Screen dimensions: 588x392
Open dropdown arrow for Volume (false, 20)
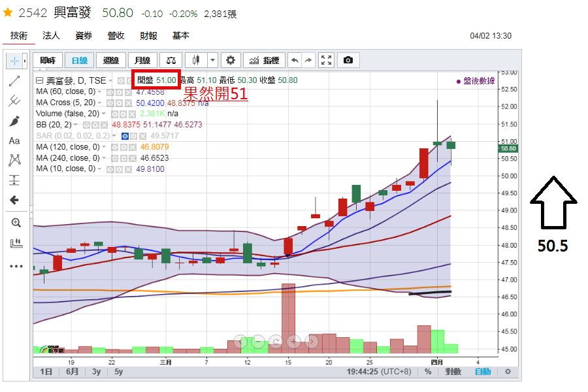coord(103,114)
